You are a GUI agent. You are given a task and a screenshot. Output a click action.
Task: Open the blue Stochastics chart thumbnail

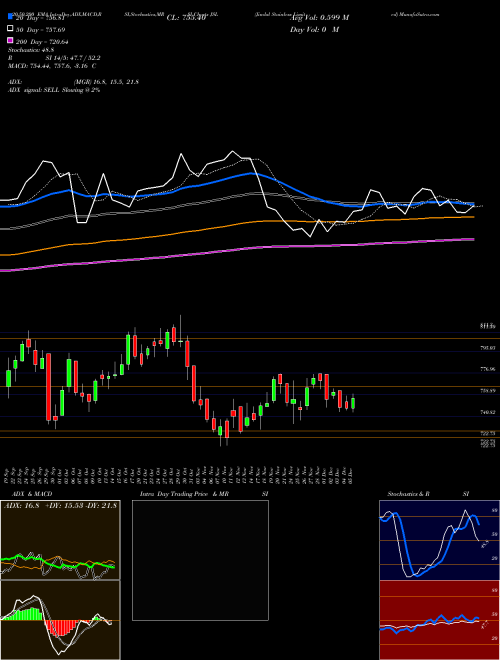[x=439, y=540]
